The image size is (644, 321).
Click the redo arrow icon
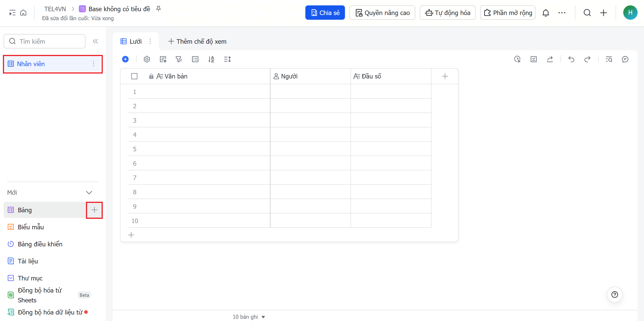587,59
